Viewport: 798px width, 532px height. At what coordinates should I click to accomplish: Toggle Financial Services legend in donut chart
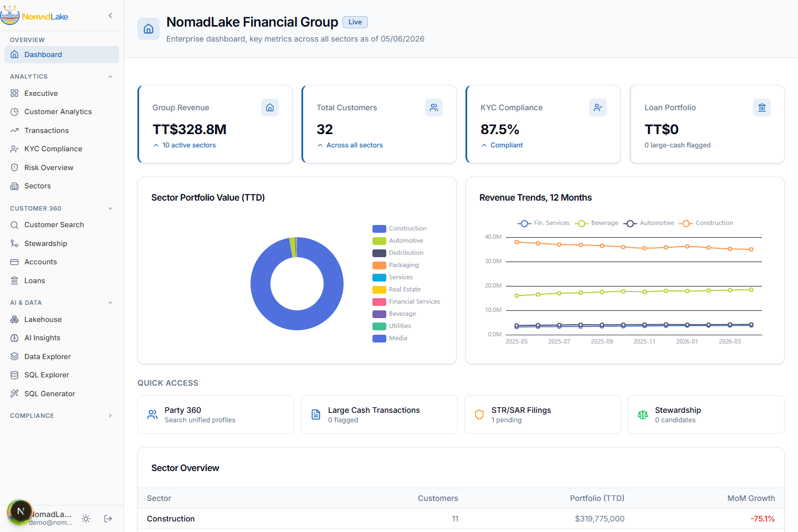tap(406, 301)
